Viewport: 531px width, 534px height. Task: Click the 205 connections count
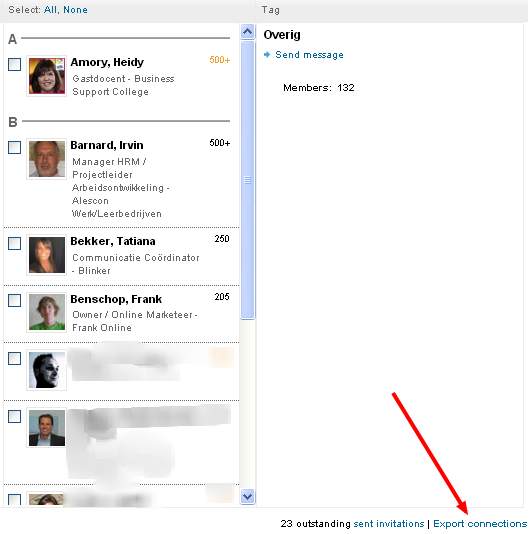click(222, 297)
